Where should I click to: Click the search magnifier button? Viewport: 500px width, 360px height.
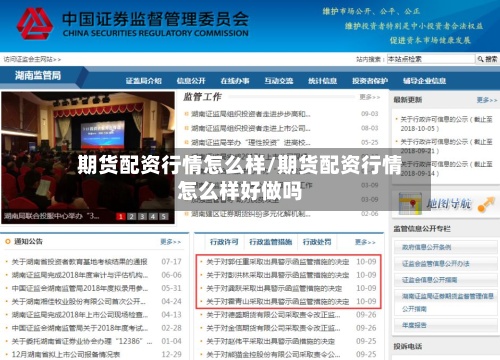pos(487,59)
